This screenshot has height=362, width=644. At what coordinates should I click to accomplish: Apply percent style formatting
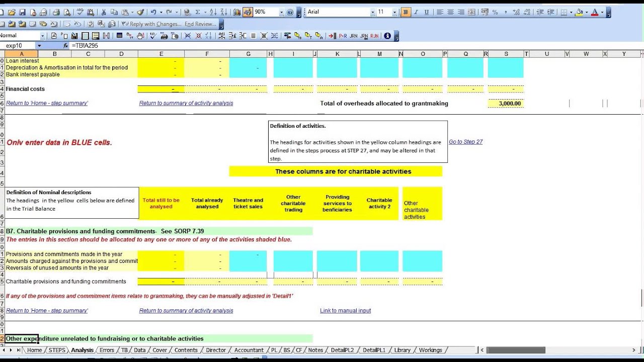click(495, 12)
